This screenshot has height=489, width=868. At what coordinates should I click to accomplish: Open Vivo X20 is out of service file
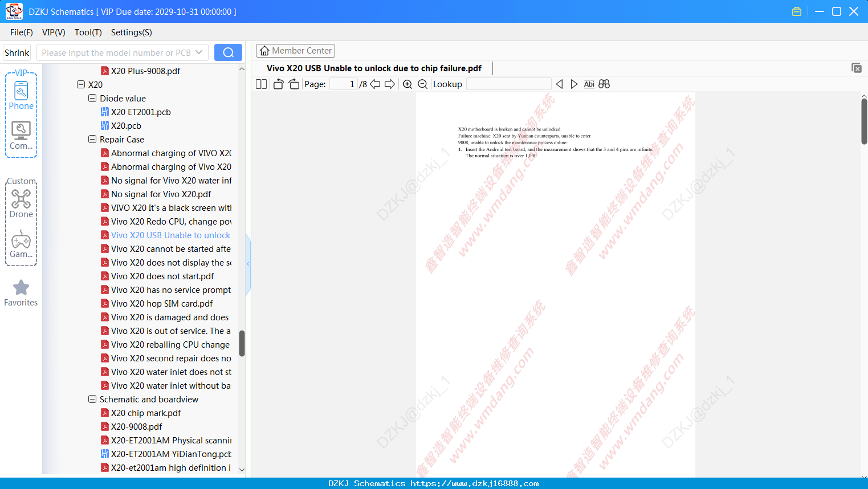click(x=171, y=331)
